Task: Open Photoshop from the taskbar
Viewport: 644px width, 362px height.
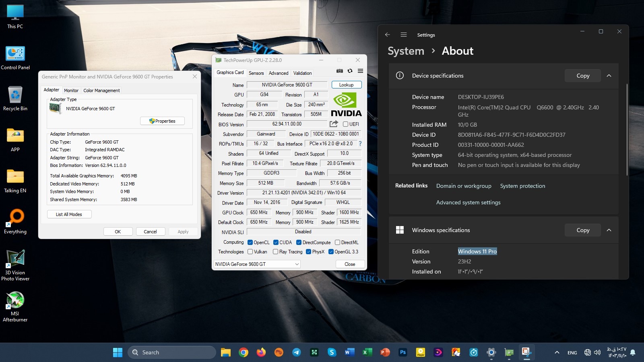Action: pyautogui.click(x=402, y=352)
